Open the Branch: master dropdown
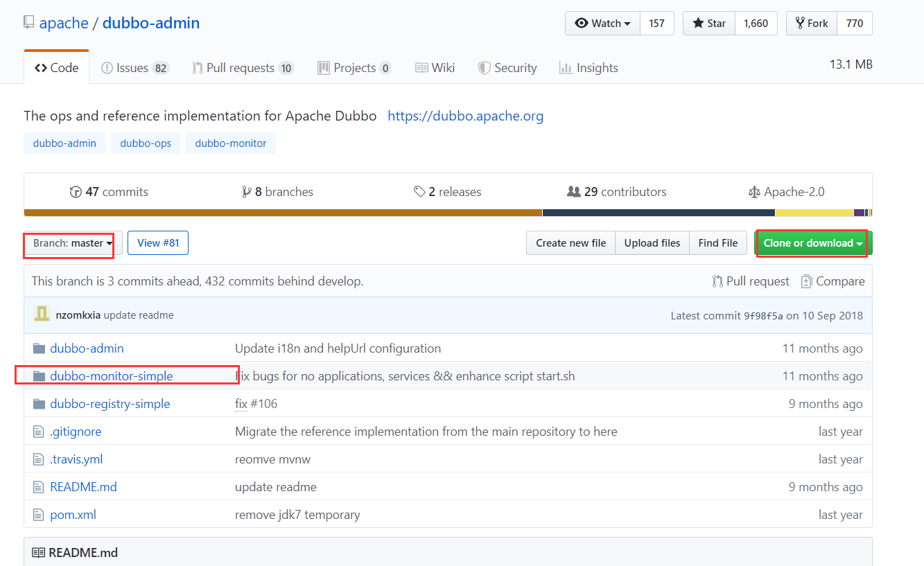The height and width of the screenshot is (566, 924). point(73,243)
